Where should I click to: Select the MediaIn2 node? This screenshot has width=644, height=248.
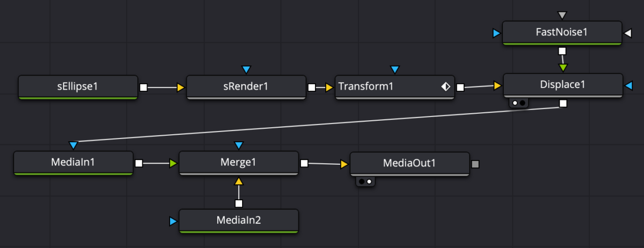(x=239, y=221)
